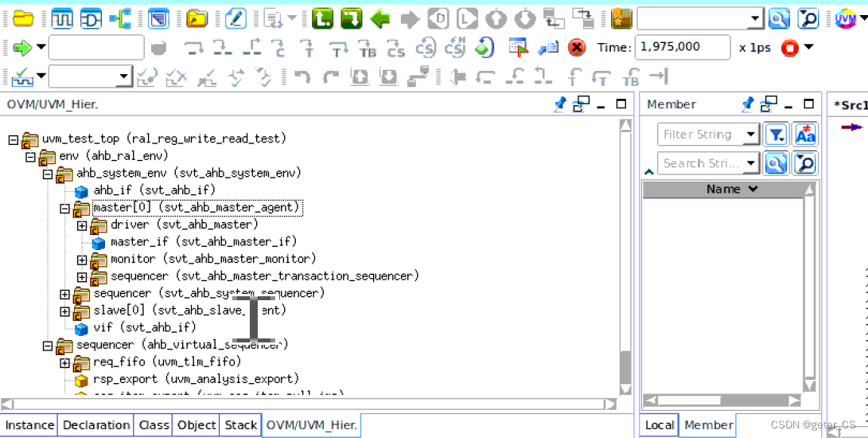This screenshot has height=438, width=868.
Task: Undock the Member panel
Action: point(769,104)
